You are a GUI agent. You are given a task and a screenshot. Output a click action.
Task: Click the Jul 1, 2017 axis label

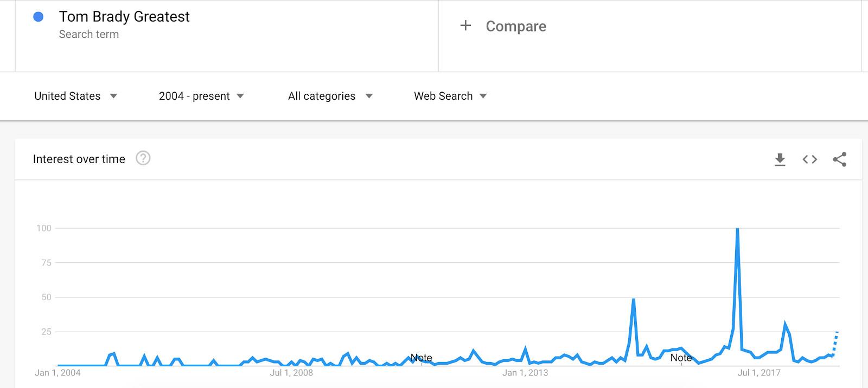coord(759,373)
